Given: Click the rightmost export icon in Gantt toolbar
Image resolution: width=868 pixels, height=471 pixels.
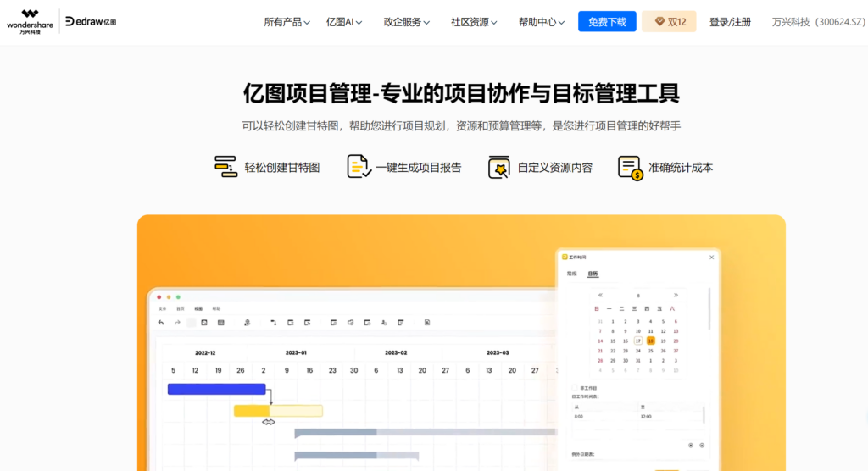Looking at the screenshot, I should click(x=427, y=323).
